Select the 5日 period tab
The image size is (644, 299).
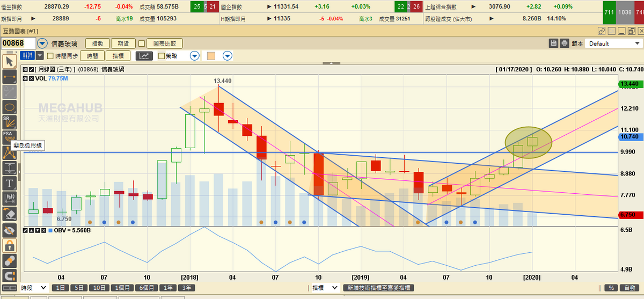pyautogui.click(x=79, y=288)
